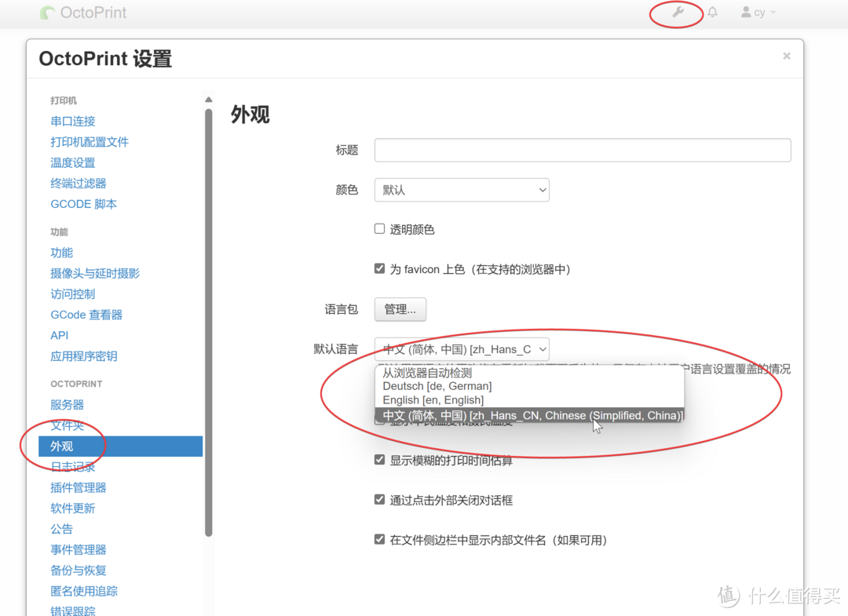This screenshot has width=848, height=616.
Task: Uncheck 显示模糊的打印时间估算
Action: pos(379,459)
